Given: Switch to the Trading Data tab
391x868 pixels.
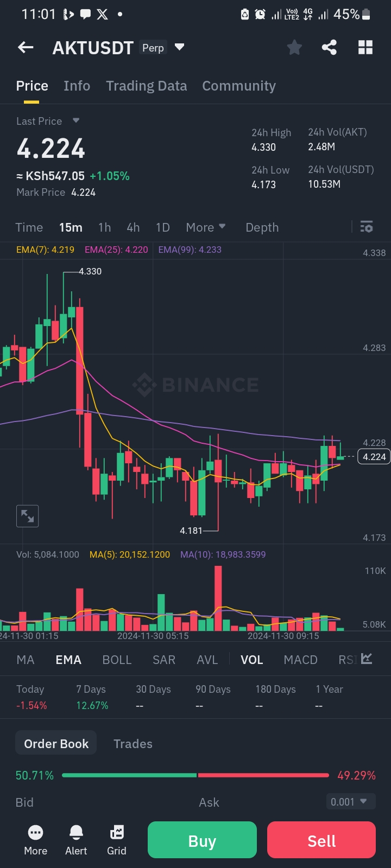Looking at the screenshot, I should (x=146, y=86).
